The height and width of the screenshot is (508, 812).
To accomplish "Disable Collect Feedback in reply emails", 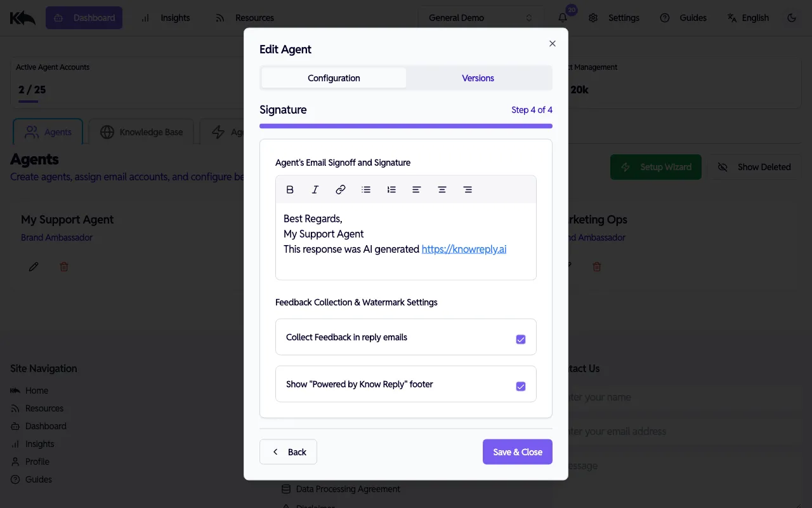I will click(521, 339).
